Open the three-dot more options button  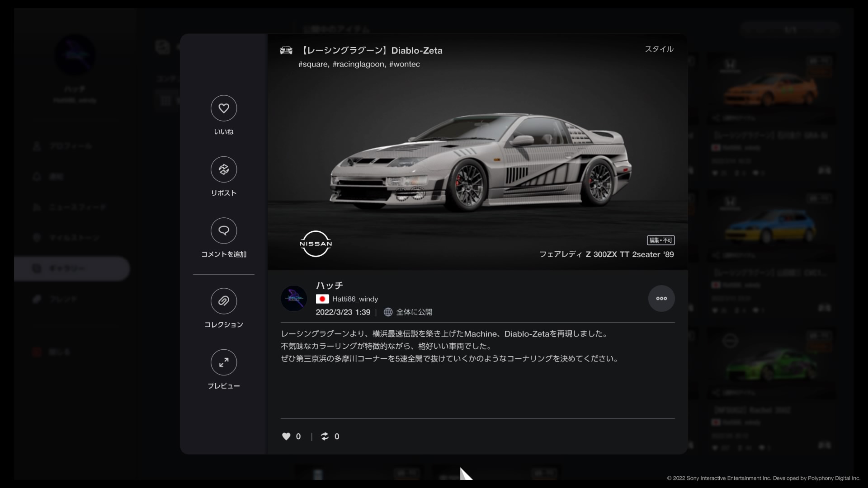pos(661,298)
